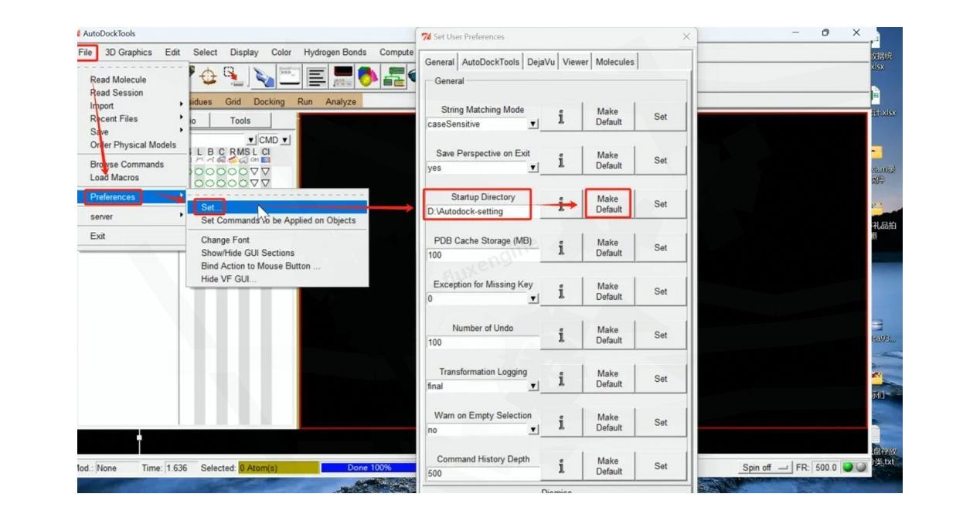Click info icon for Transformation Logging
The image size is (980, 521).
point(561,379)
